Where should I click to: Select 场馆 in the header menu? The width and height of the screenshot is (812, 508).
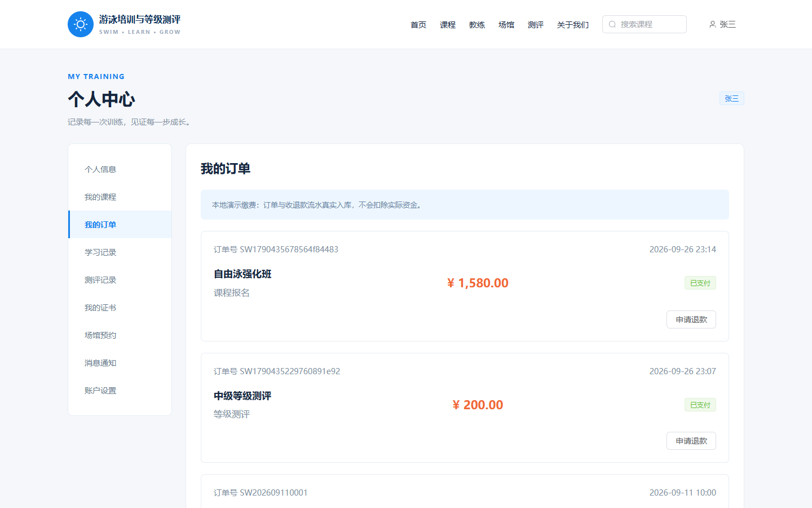point(506,25)
